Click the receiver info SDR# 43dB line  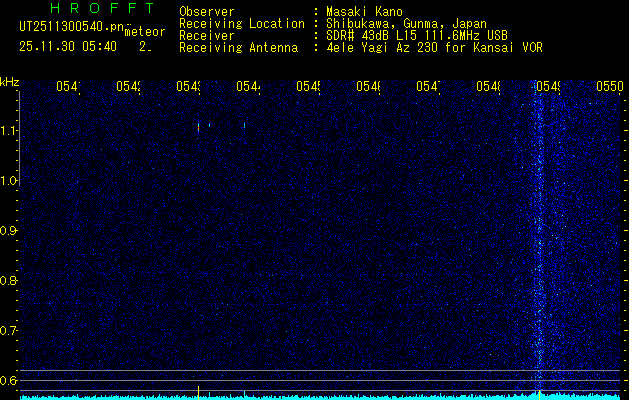click(417, 36)
